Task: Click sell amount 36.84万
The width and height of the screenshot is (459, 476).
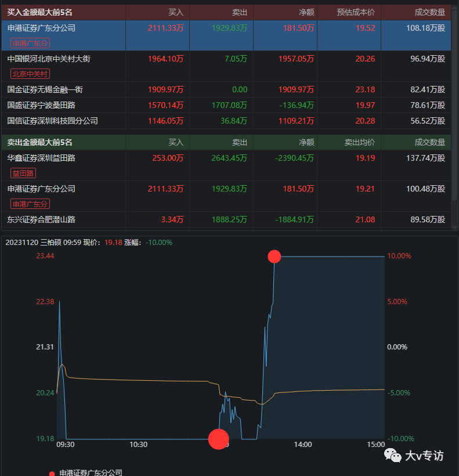Action: [234, 121]
